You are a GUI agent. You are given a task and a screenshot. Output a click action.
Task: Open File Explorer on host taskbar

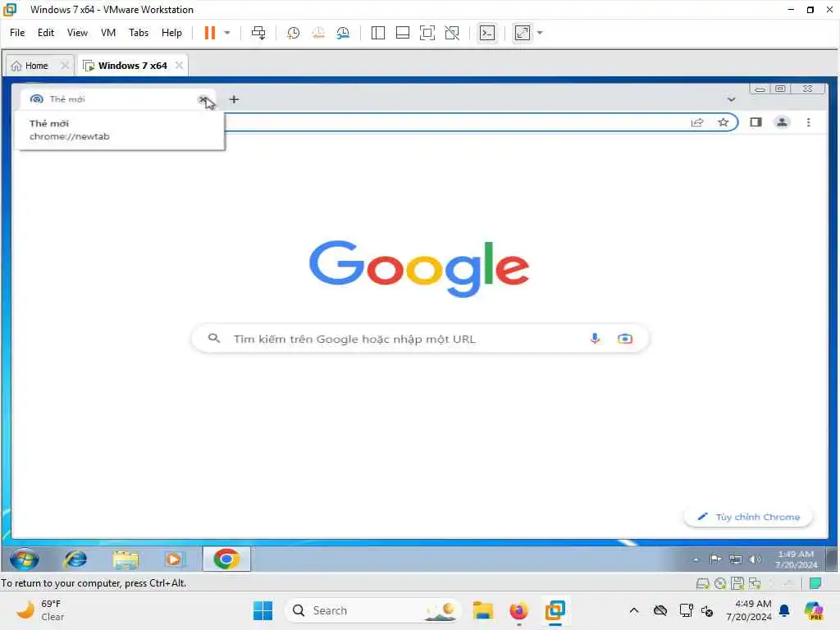[x=482, y=610]
